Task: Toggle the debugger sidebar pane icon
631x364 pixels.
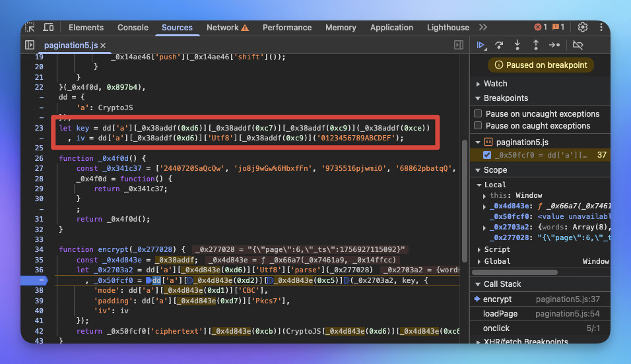Action: click(x=458, y=45)
